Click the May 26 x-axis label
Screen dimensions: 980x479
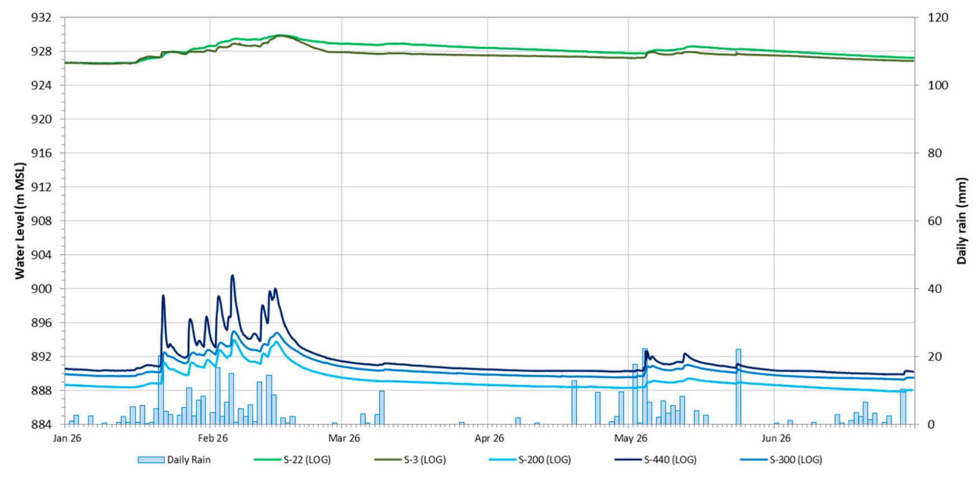[631, 438]
